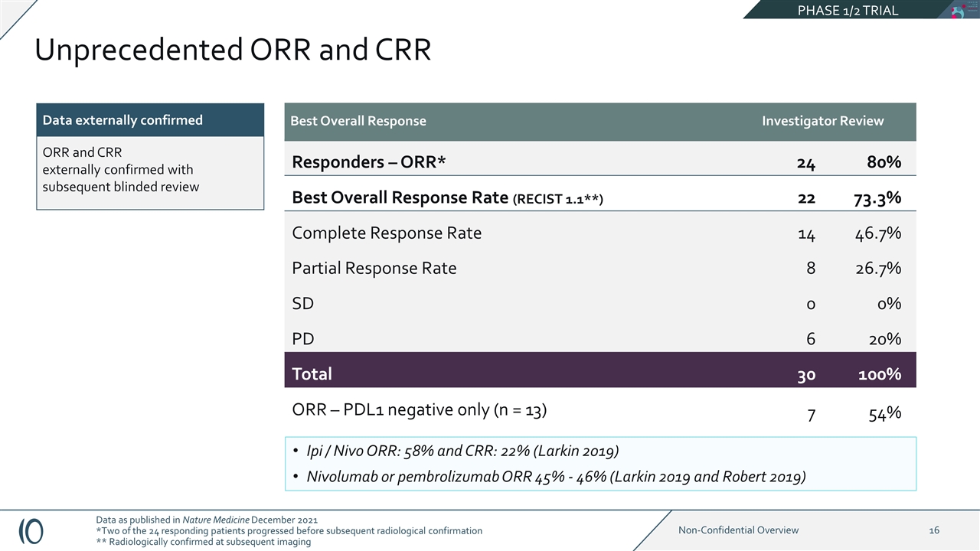Click the Complete Response Rate row label
This screenshot has height=551, width=980.
pyautogui.click(x=387, y=233)
